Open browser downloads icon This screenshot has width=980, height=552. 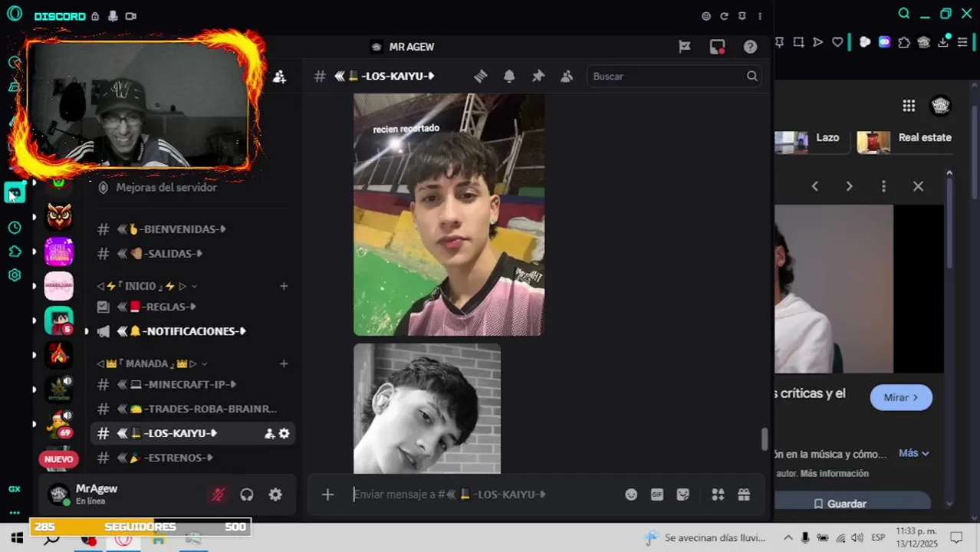pyautogui.click(x=943, y=42)
